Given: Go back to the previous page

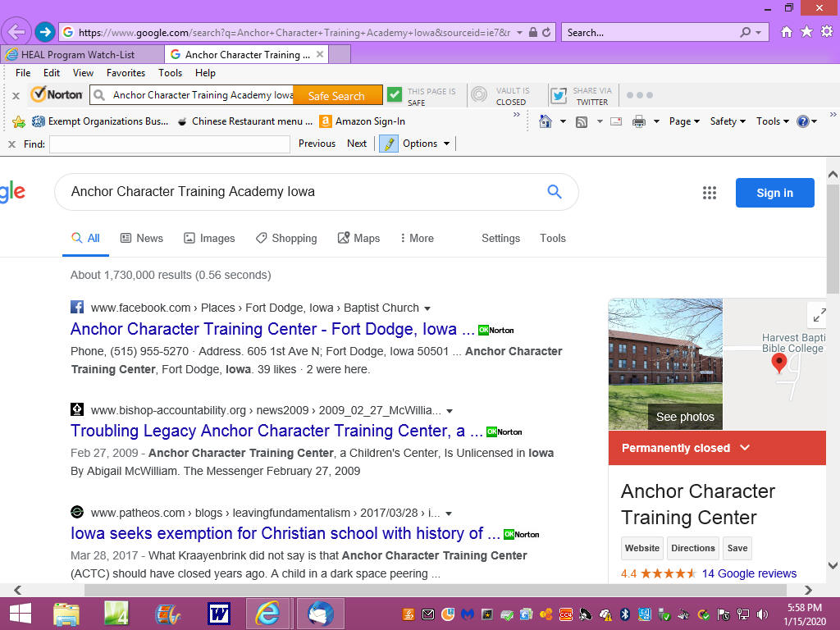Looking at the screenshot, I should pyautogui.click(x=16, y=32).
